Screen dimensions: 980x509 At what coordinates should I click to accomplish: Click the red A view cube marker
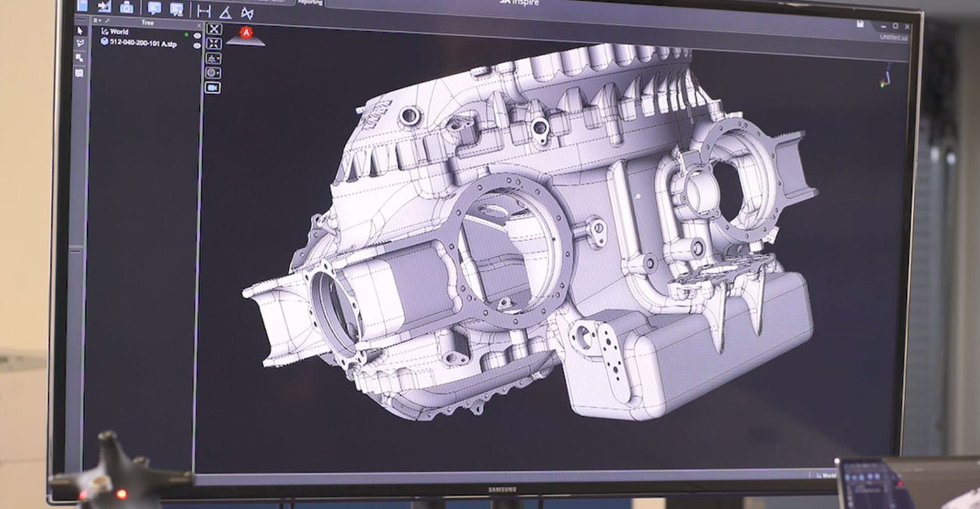pos(246,32)
